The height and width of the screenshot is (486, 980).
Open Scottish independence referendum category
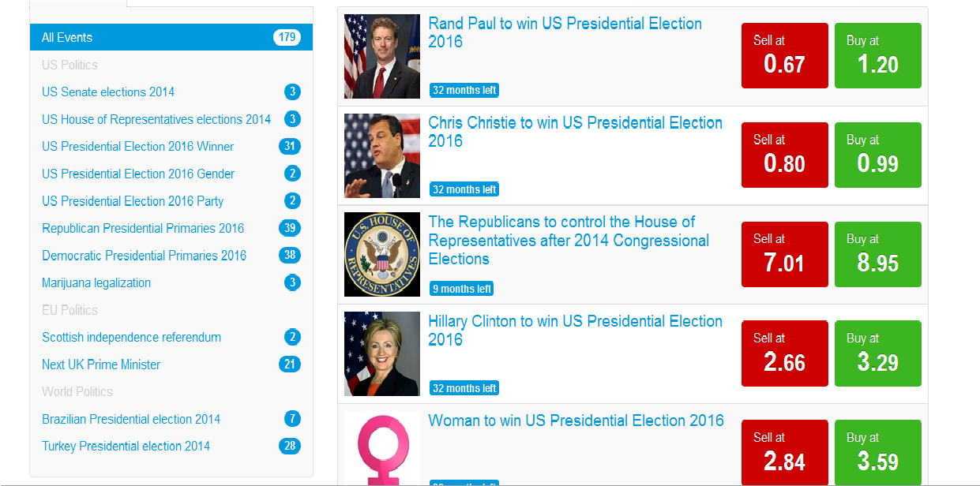click(131, 338)
